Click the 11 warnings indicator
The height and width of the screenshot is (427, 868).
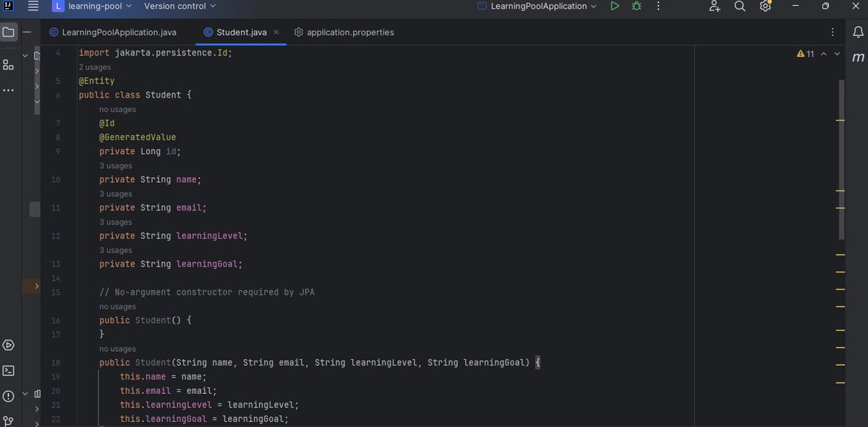tap(805, 54)
